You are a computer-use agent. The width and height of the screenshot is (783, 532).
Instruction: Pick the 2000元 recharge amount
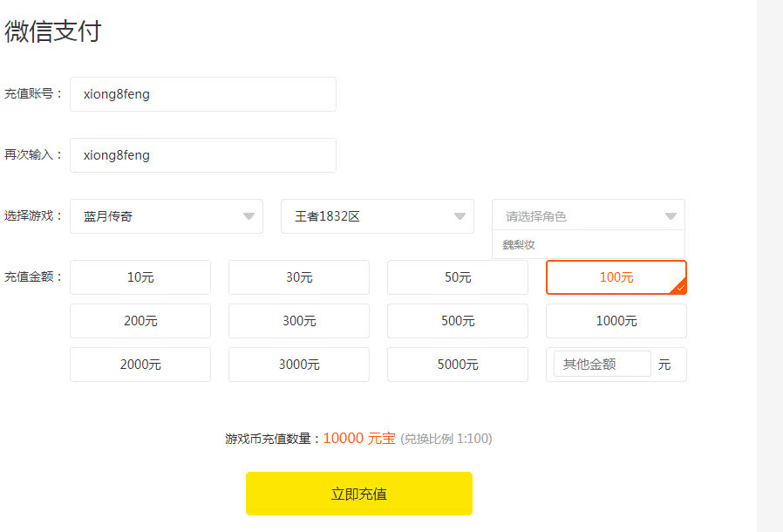(x=140, y=364)
